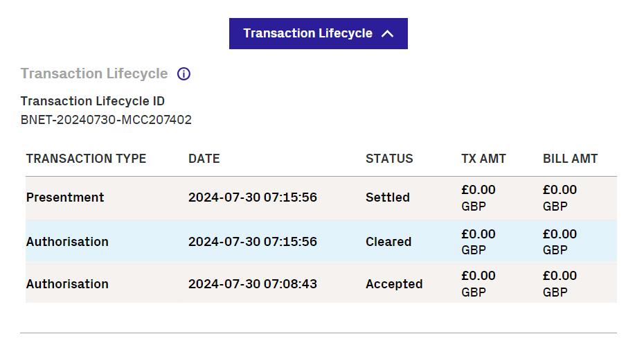
Task: Collapse the Transaction Lifecycle section using the chevron
Action: [388, 34]
